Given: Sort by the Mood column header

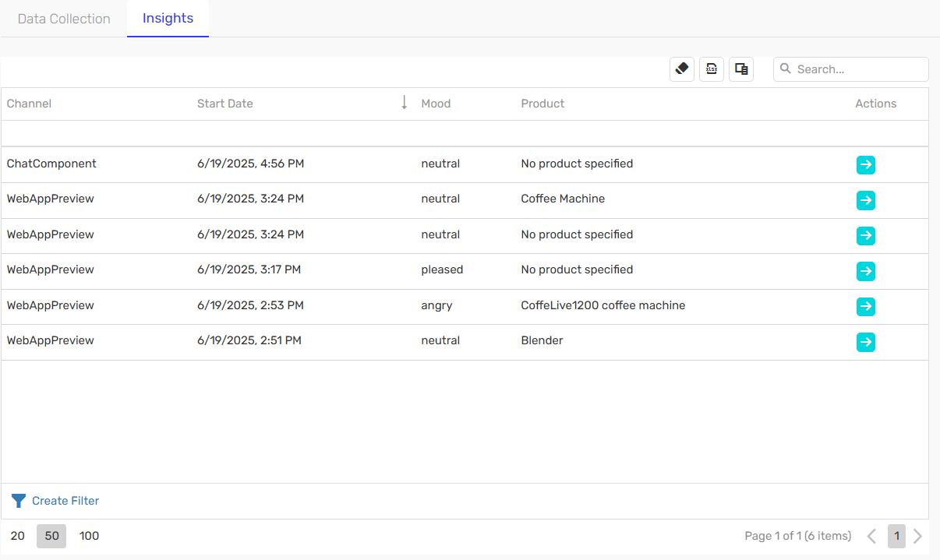Looking at the screenshot, I should (x=436, y=104).
